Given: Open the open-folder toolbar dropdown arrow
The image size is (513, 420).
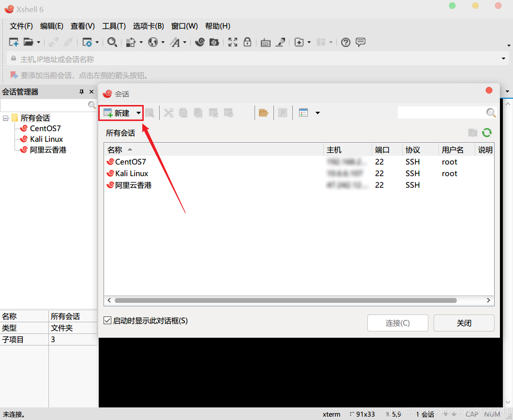Looking at the screenshot, I should pyautogui.click(x=38, y=42).
